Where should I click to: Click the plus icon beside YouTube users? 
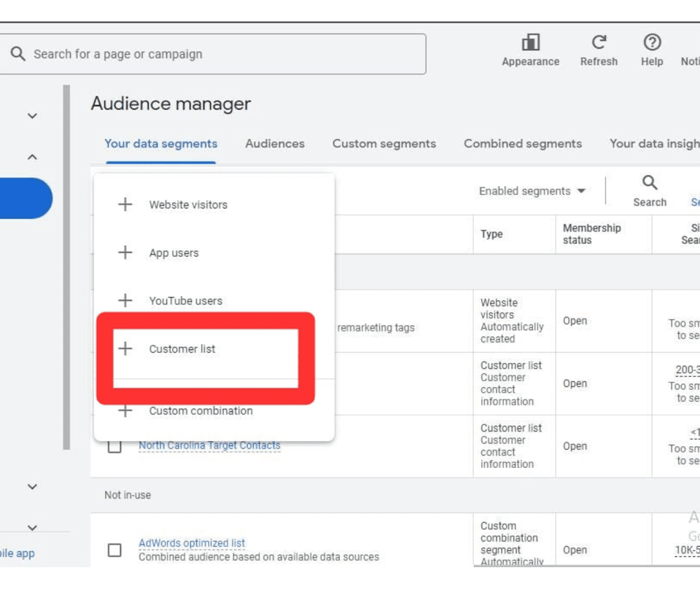[x=125, y=300]
